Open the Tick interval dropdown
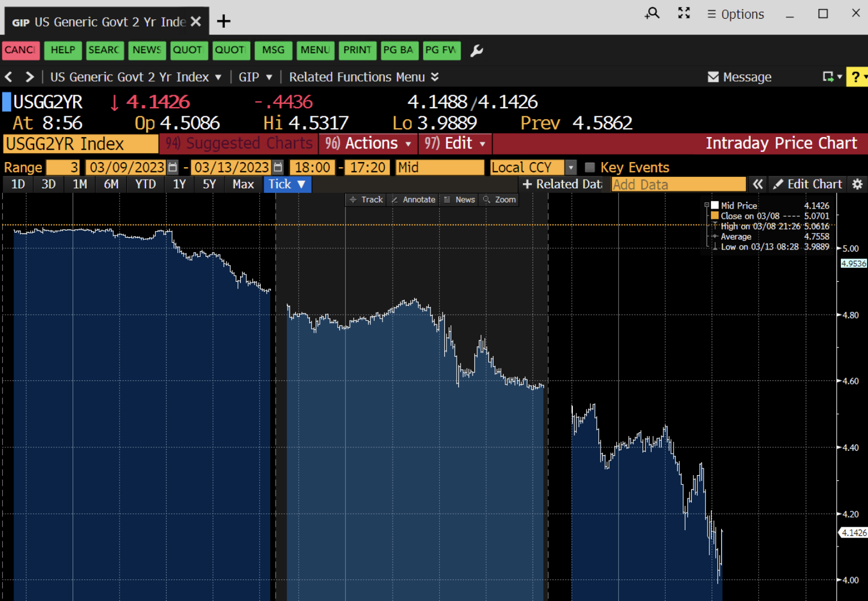Screen dimensions: 868x601 coord(287,184)
